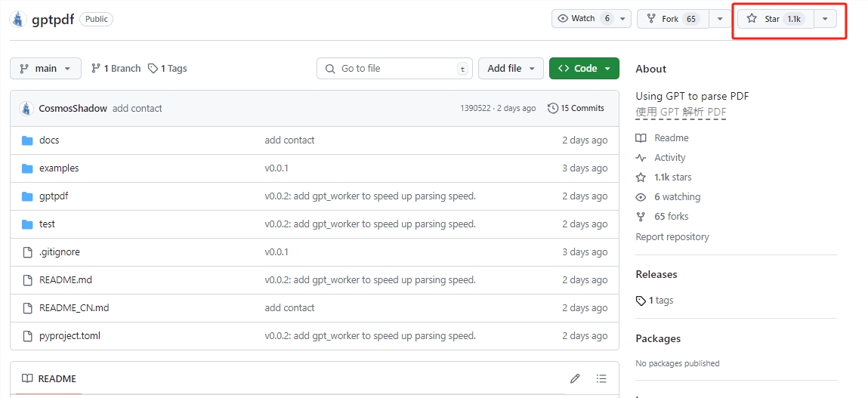Click the test folder icon

pyautogui.click(x=27, y=224)
